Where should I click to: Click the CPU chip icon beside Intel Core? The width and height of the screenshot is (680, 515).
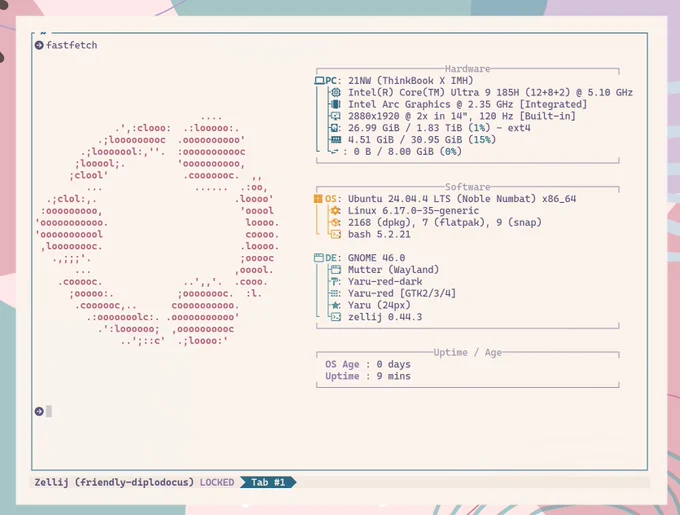point(335,92)
